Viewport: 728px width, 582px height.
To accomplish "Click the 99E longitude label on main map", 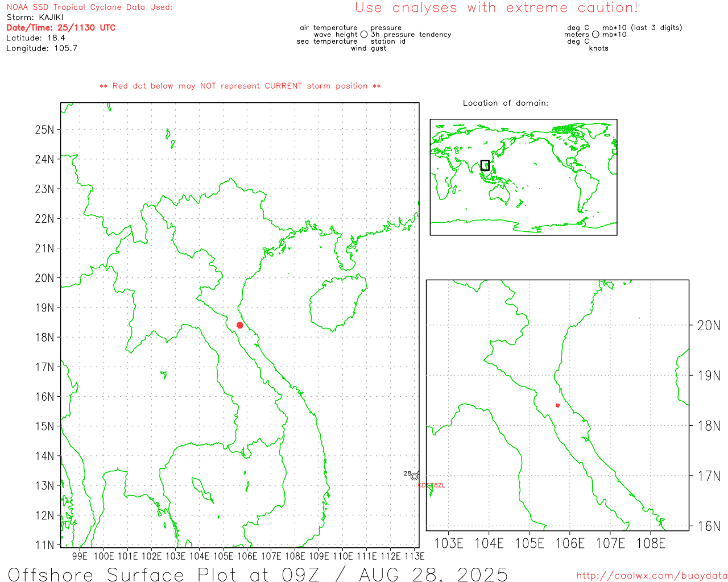I will coord(80,556).
